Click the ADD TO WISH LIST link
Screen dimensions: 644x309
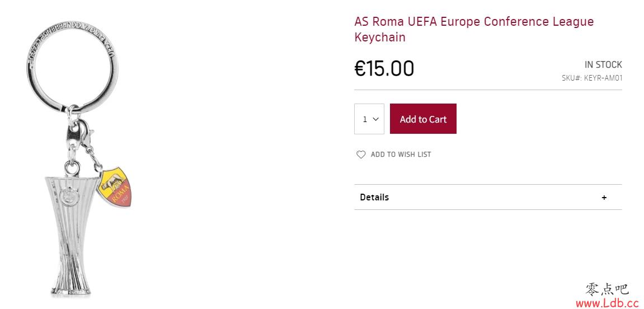[x=401, y=154]
